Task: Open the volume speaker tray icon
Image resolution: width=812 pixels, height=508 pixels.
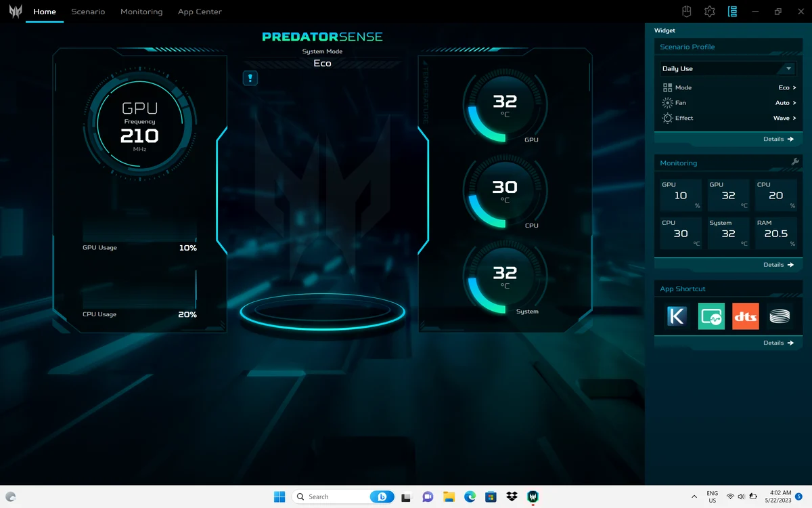Action: (742, 496)
